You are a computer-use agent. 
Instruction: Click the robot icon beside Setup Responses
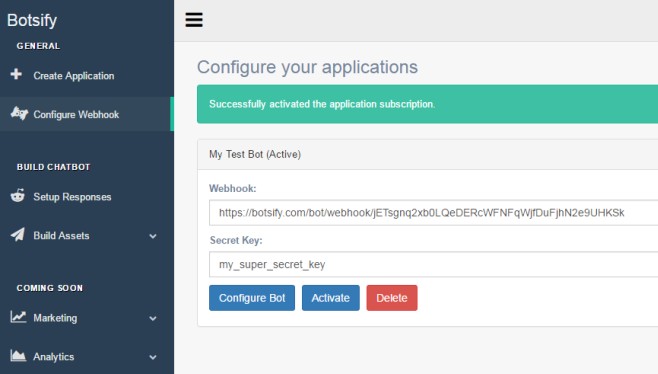tap(18, 196)
